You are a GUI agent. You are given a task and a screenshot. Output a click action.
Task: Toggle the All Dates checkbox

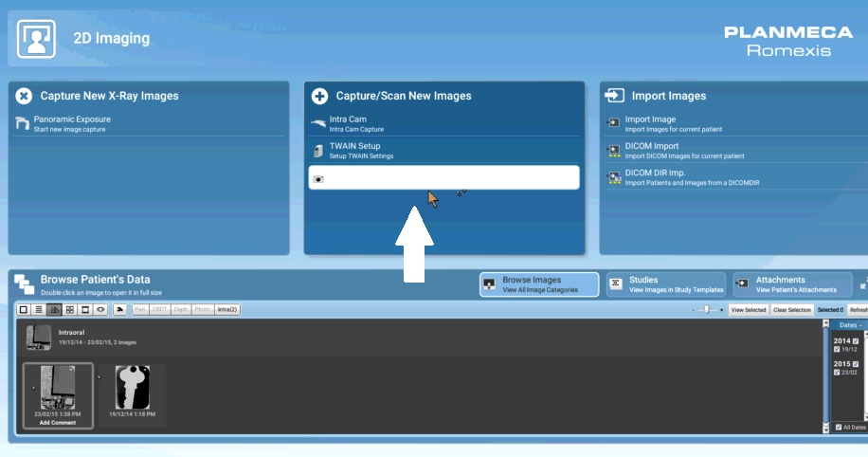click(x=839, y=427)
